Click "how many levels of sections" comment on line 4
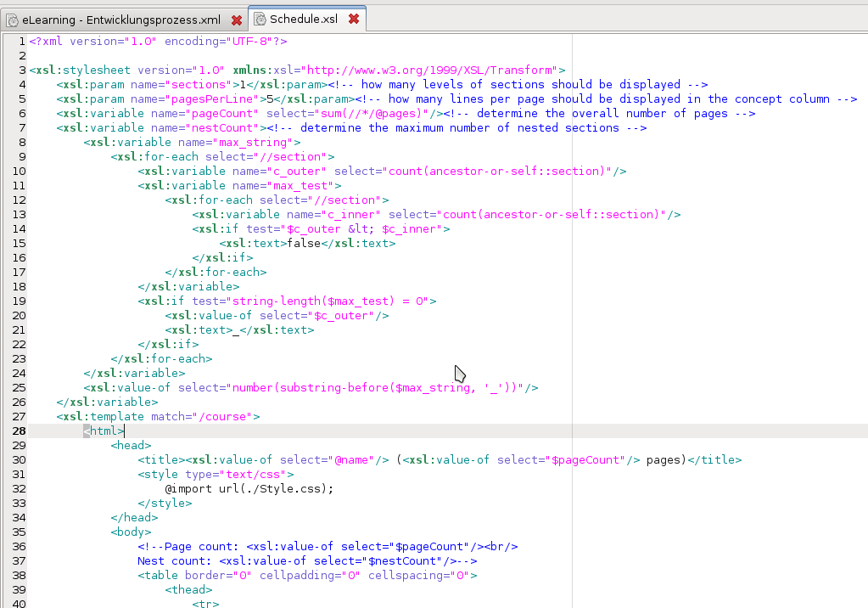This screenshot has width=868, height=608. coord(518,85)
